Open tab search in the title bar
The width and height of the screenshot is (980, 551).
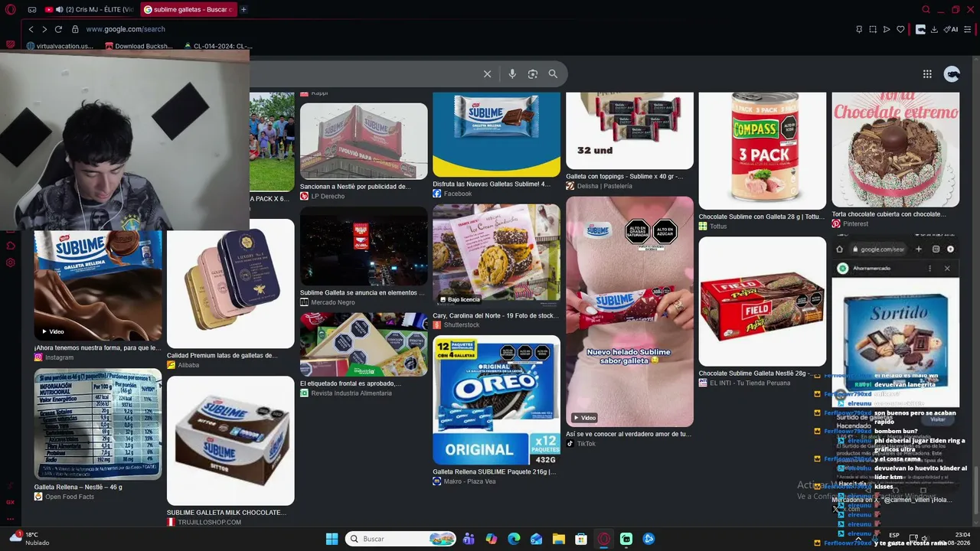coord(926,9)
